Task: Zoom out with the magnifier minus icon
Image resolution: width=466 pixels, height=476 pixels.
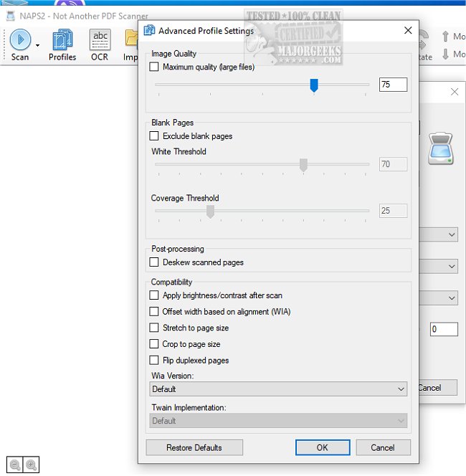Action: click(15, 465)
